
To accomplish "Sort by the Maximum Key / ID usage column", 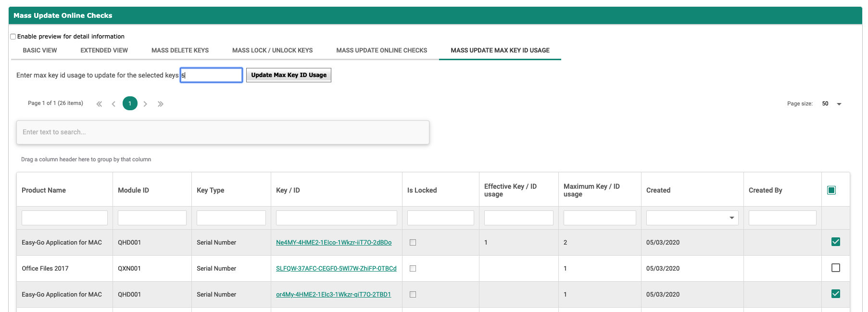I will coord(591,190).
